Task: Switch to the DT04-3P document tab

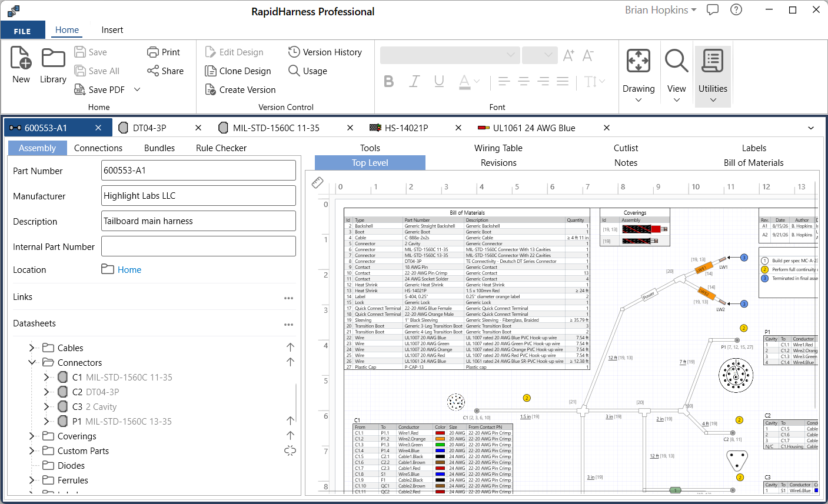Action: point(149,128)
